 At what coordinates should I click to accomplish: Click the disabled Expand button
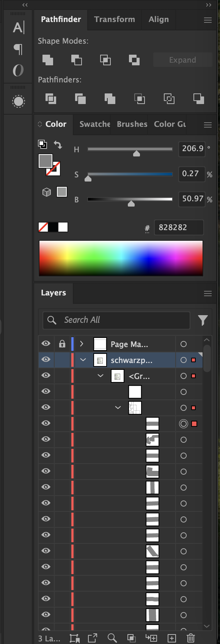pos(182,60)
